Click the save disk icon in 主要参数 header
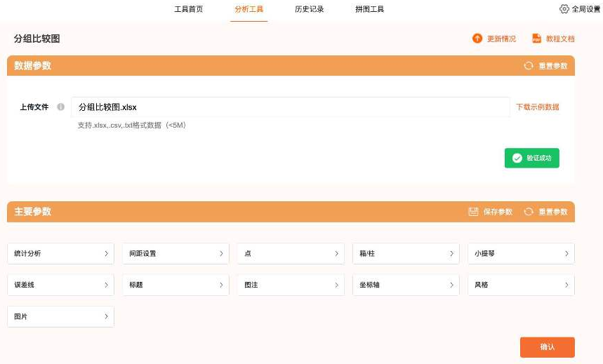Image resolution: width=603 pixels, height=364 pixels. tap(473, 211)
